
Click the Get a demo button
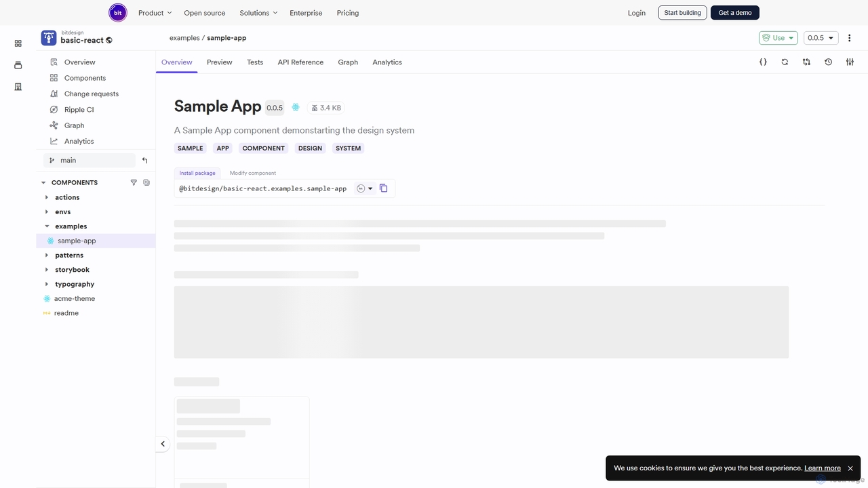735,13
